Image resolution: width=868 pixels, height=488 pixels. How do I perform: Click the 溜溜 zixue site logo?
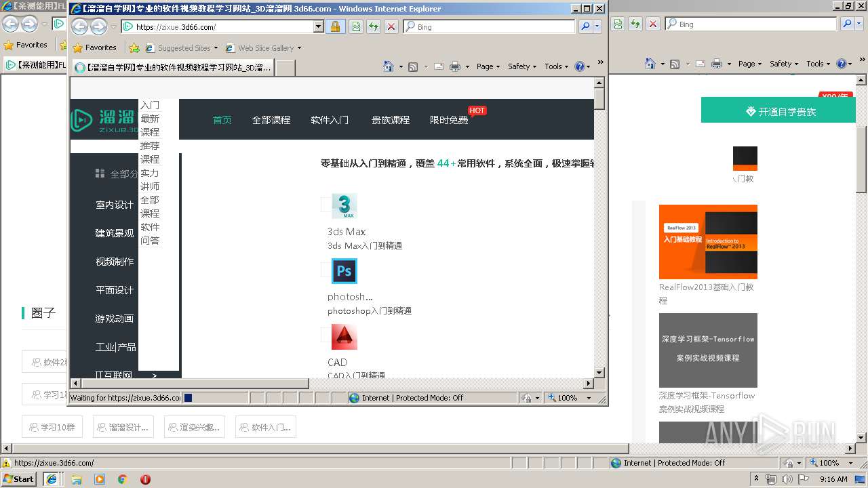click(104, 120)
